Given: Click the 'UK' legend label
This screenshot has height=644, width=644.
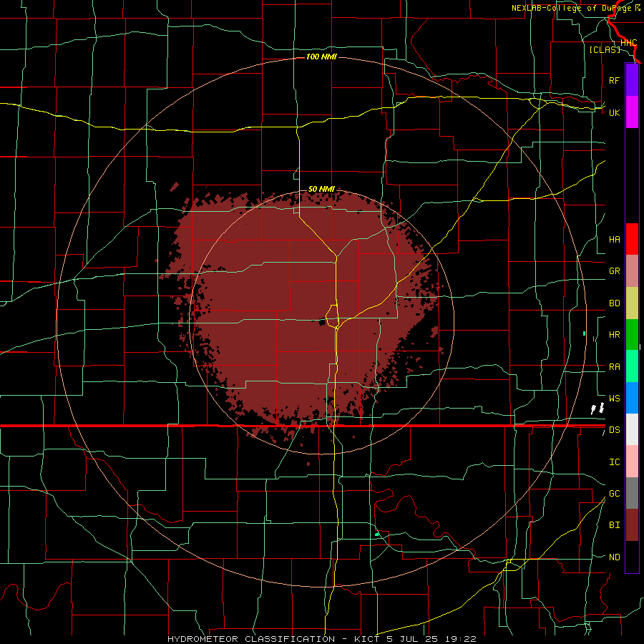Looking at the screenshot, I should 614,112.
